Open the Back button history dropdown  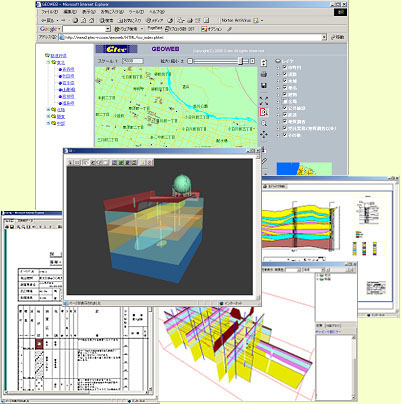coord(58,21)
